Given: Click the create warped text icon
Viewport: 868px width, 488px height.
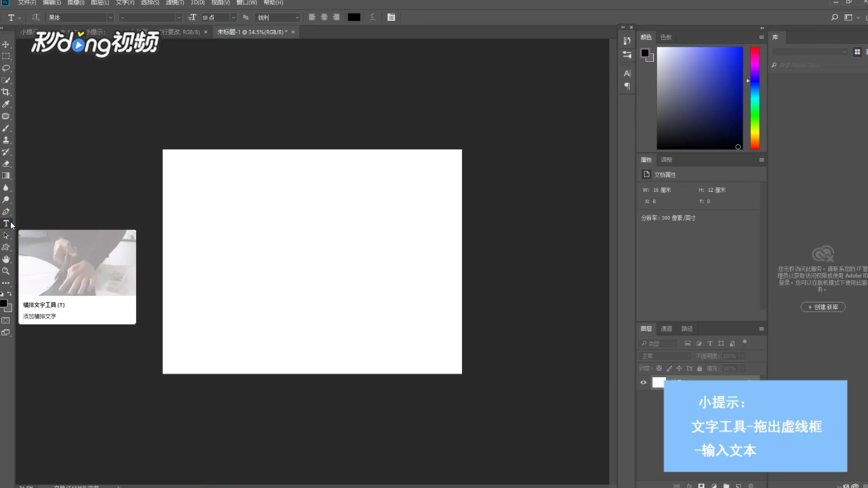Looking at the screenshot, I should (372, 17).
